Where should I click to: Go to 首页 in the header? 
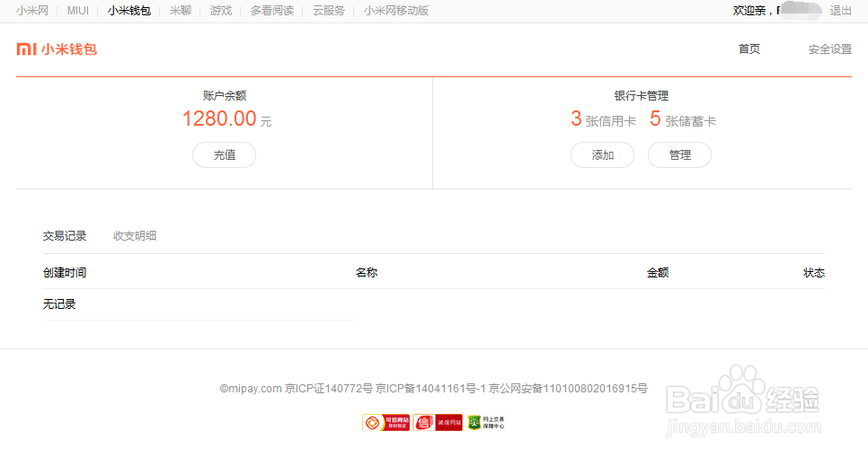pyautogui.click(x=749, y=49)
